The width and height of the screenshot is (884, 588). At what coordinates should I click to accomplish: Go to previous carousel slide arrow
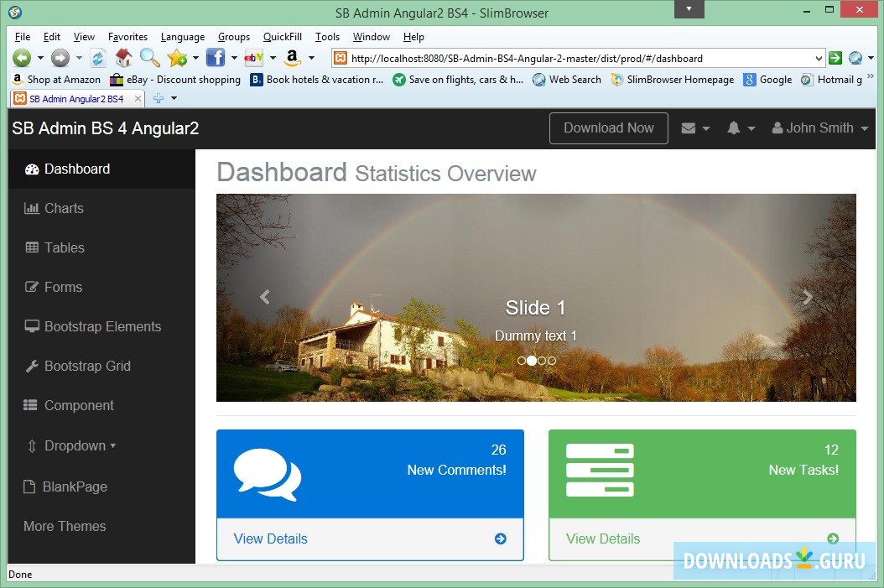[x=265, y=297]
